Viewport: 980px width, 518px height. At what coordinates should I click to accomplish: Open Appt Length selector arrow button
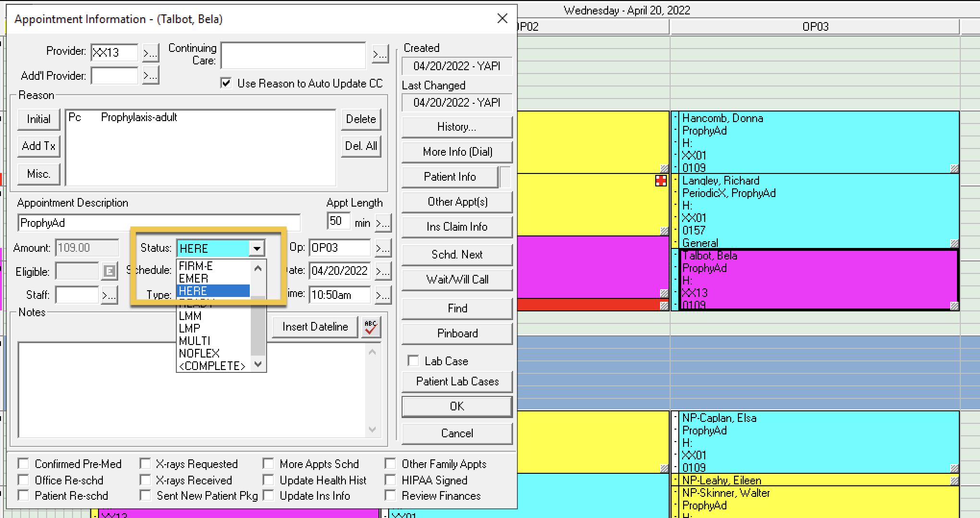(383, 223)
